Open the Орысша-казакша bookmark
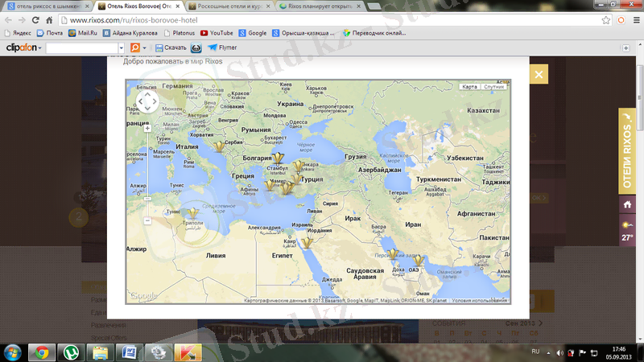Screen dimensions: 644x362 pyautogui.click(x=303, y=33)
